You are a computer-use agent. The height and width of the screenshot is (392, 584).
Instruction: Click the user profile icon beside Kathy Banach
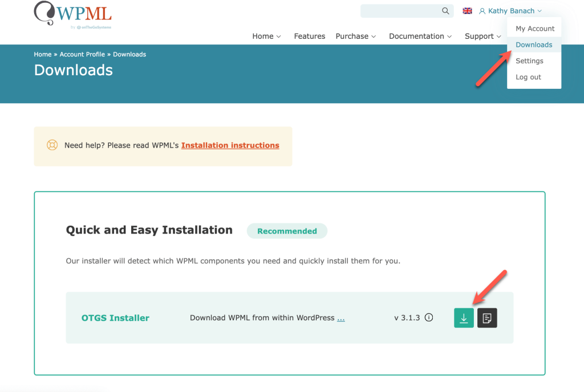pos(482,11)
